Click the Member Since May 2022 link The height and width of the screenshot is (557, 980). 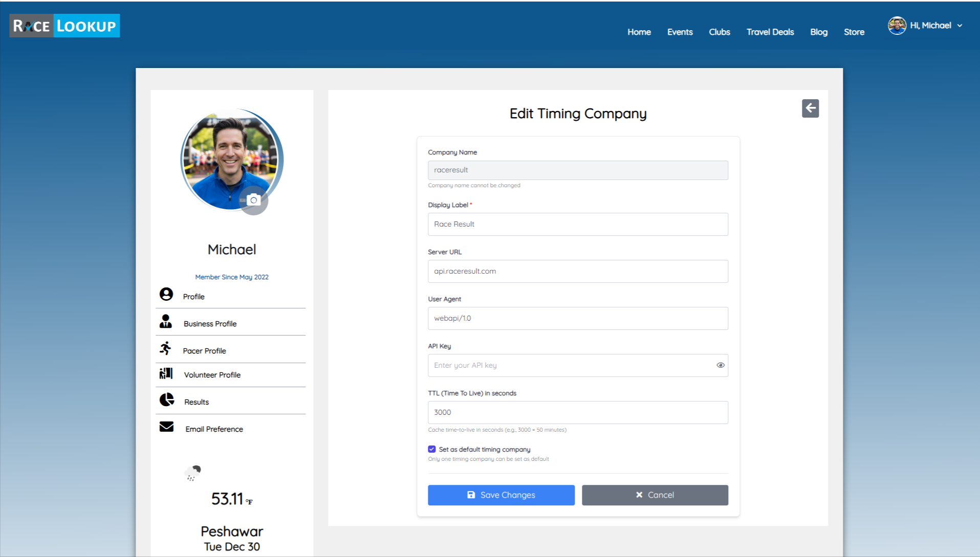pyautogui.click(x=231, y=277)
